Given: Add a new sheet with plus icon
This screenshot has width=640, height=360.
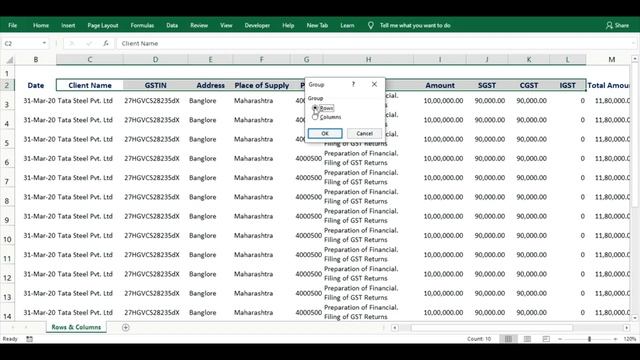Looking at the screenshot, I should coord(126,327).
